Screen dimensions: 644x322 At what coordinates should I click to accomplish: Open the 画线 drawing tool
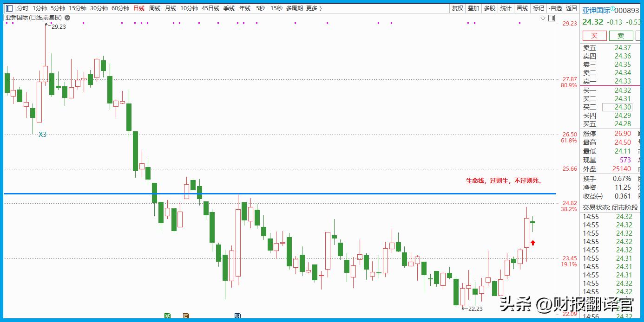click(x=522, y=8)
